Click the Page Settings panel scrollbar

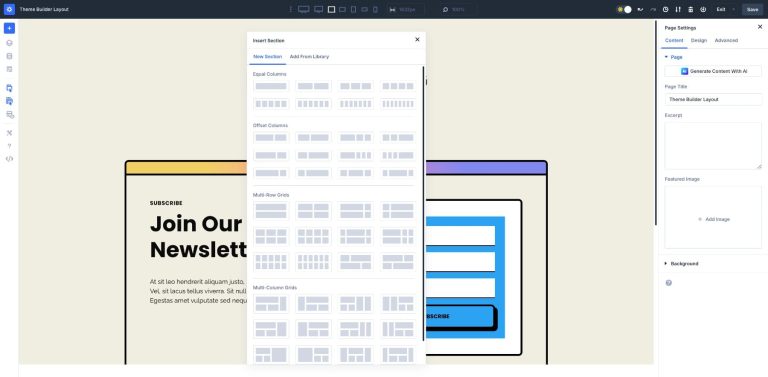[x=656, y=123]
